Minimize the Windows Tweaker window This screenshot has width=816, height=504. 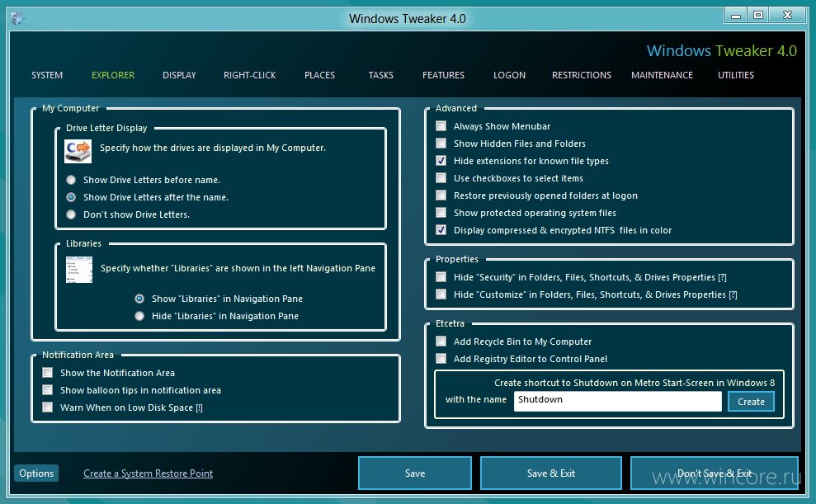click(x=736, y=15)
